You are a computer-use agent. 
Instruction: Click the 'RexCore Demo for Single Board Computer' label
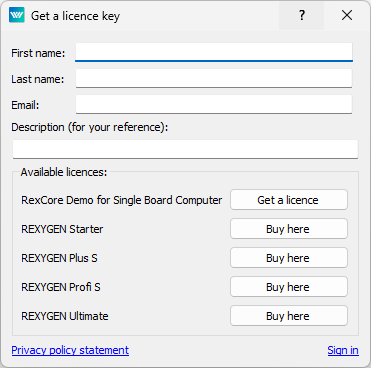coord(122,200)
